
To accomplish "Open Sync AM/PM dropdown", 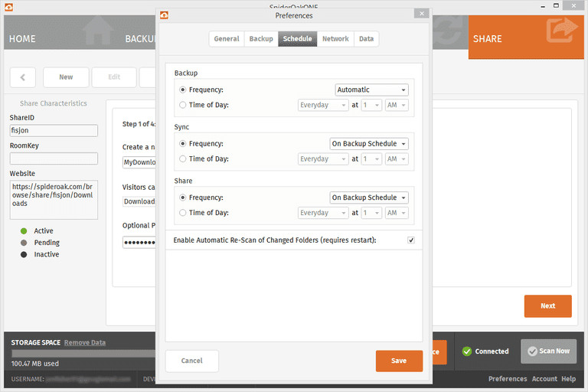I will click(397, 159).
